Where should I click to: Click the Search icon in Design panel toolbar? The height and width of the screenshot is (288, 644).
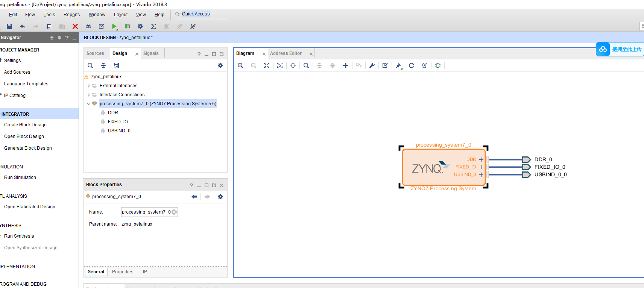[x=90, y=65]
